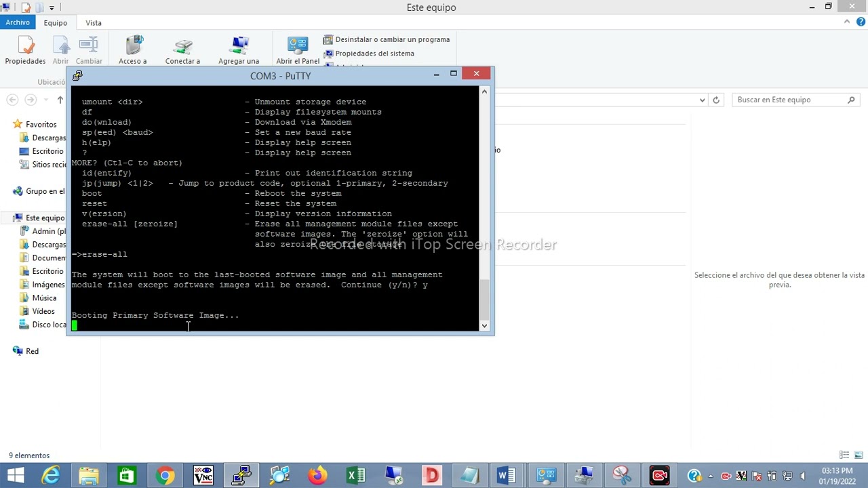Collapse the Explorer ribbon chevron
The image size is (868, 488).
847,22
